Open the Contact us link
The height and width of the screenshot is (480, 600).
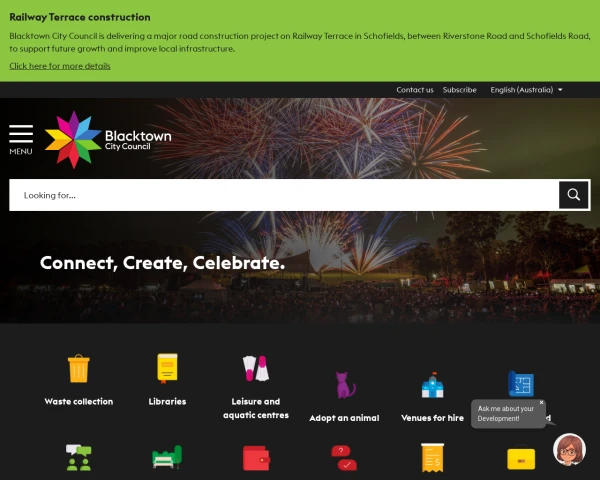click(415, 90)
